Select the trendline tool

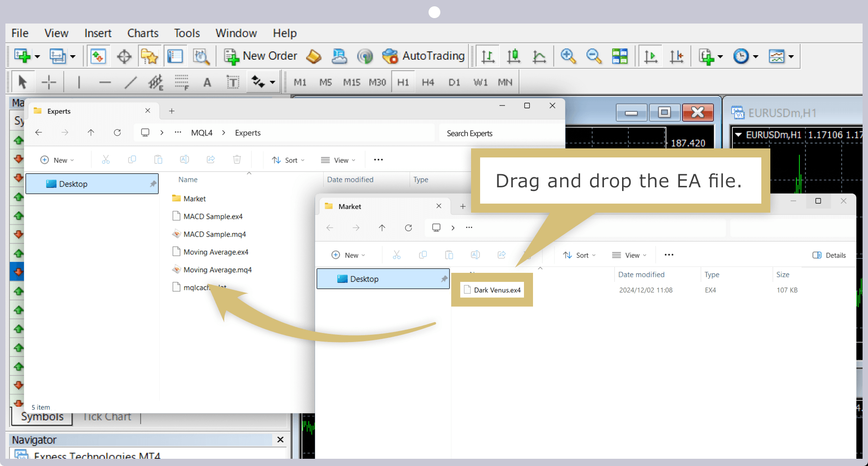pos(131,82)
